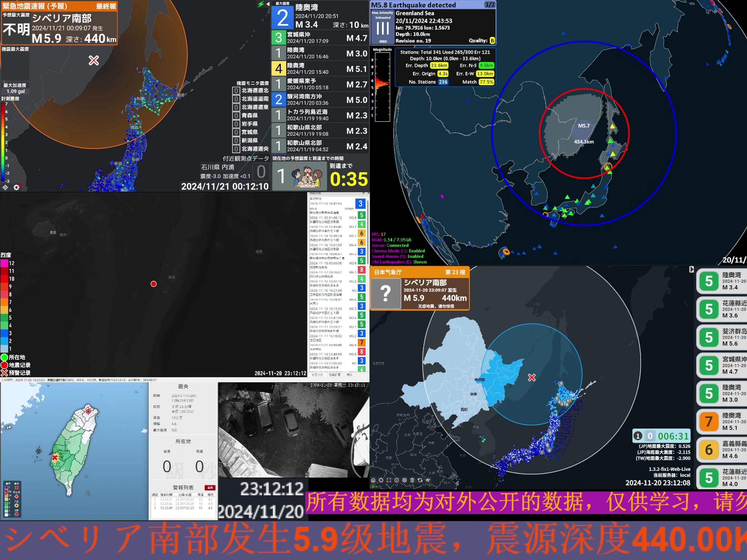Click the first alert row 12:23:31
The width and height of the screenshot is (747, 560).
click(x=183, y=499)
